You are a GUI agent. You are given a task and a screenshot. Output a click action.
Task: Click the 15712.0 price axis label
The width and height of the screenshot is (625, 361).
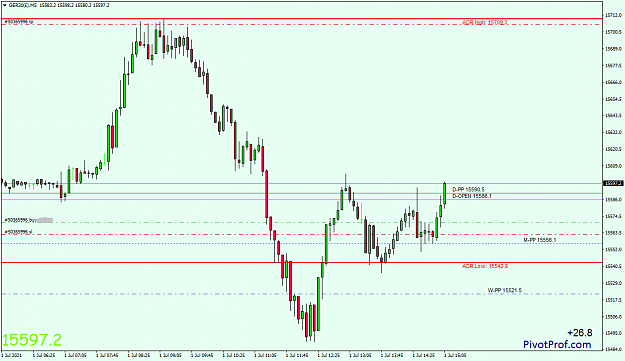click(x=613, y=15)
